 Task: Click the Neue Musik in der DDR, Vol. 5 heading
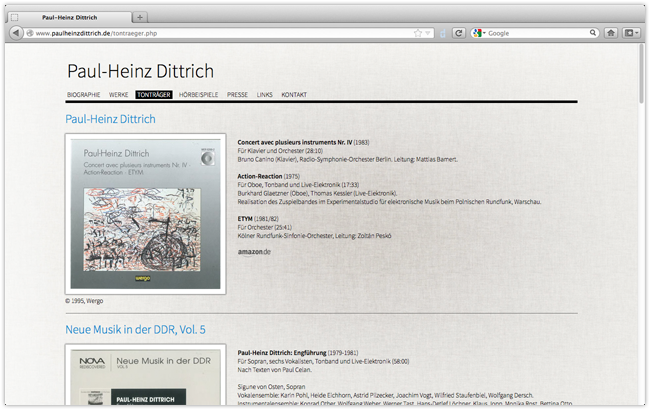(x=136, y=330)
